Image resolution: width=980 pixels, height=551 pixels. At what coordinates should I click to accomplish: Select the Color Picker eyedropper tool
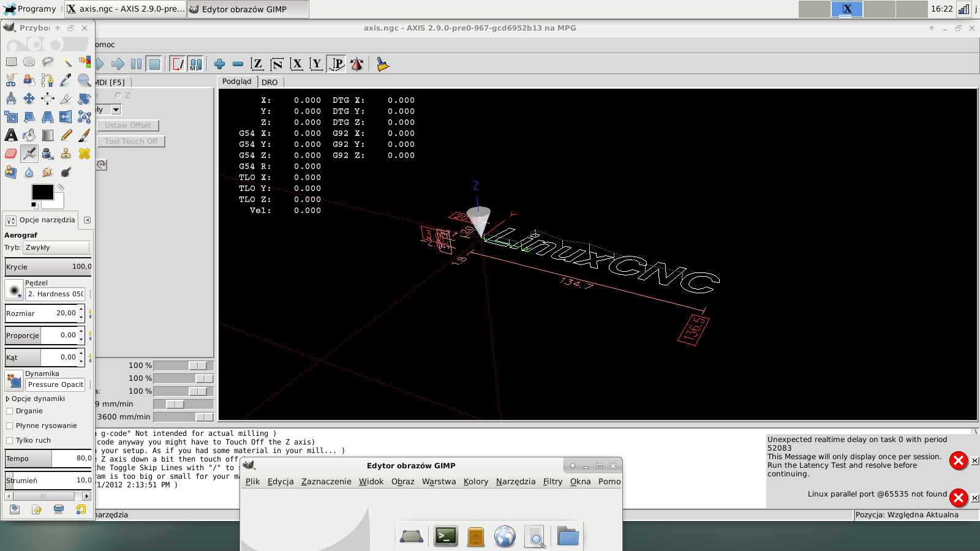coord(66,80)
